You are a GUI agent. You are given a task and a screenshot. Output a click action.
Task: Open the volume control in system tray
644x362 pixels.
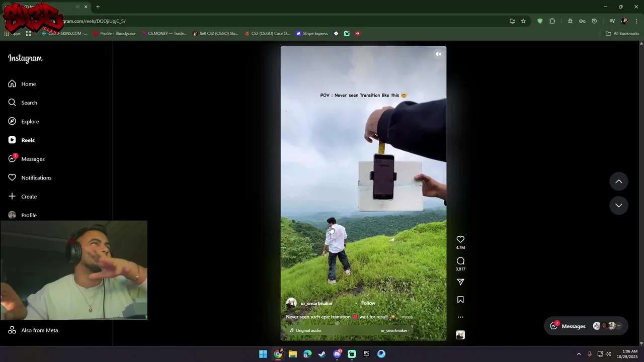tap(608, 354)
